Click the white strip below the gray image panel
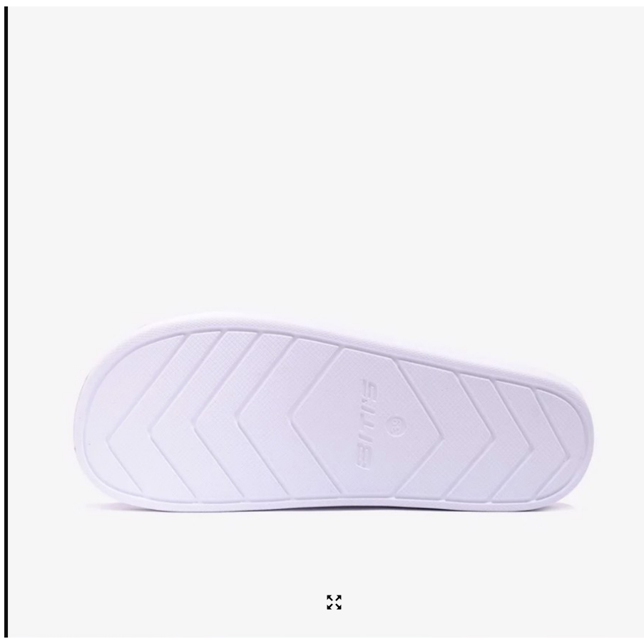 tap(322, 640)
